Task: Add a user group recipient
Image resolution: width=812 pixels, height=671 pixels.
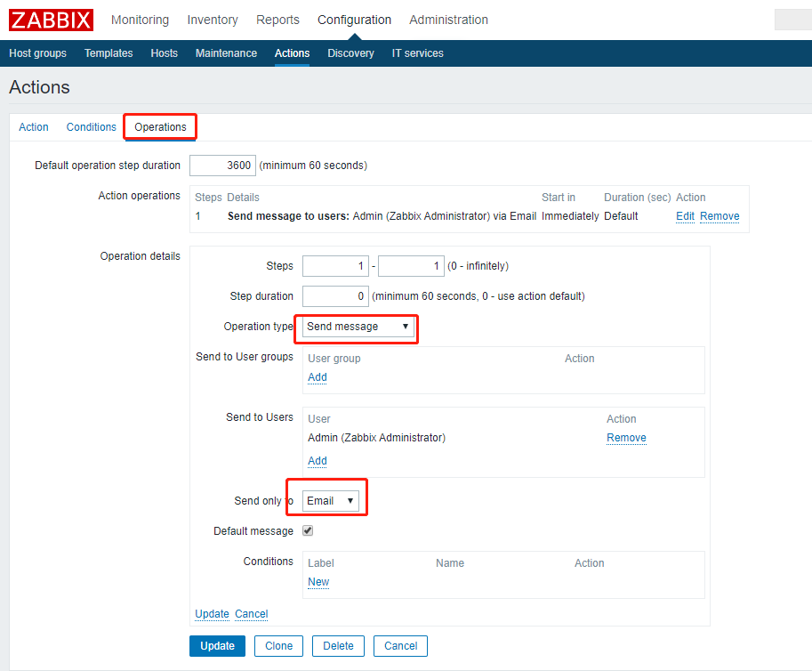Action: pyautogui.click(x=317, y=377)
